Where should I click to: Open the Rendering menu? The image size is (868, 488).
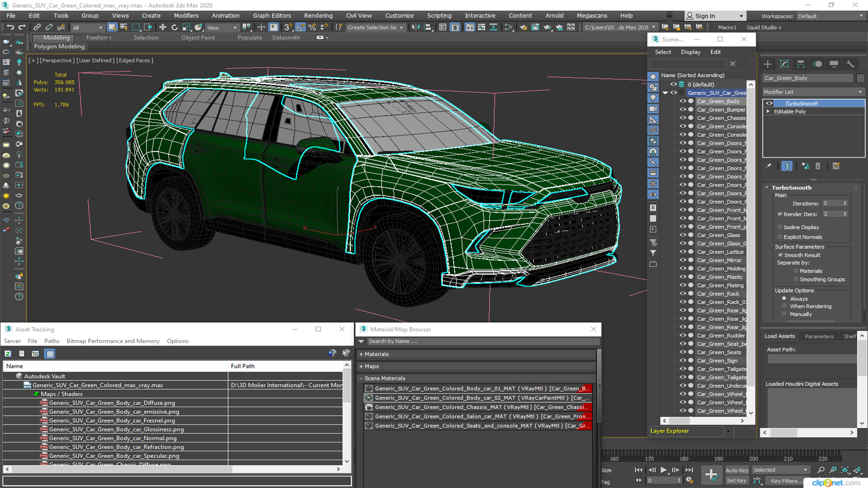[x=318, y=15]
